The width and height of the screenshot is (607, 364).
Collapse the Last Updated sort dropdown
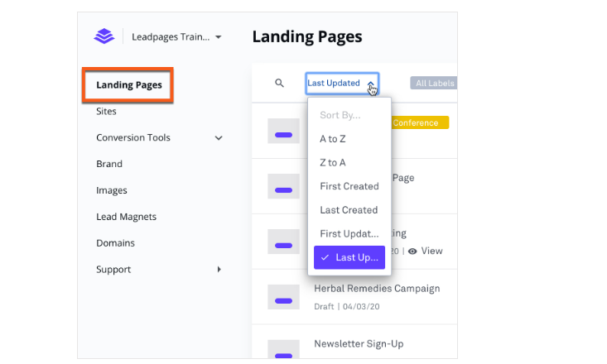(342, 84)
